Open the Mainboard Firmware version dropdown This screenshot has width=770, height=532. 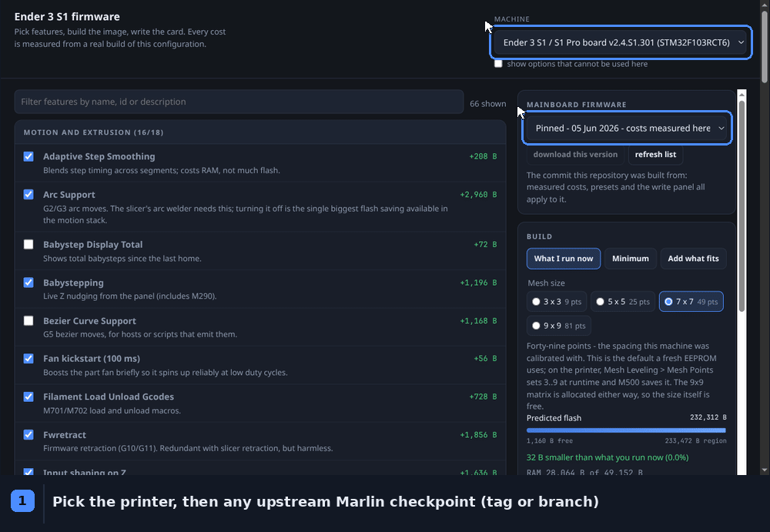[x=627, y=129]
